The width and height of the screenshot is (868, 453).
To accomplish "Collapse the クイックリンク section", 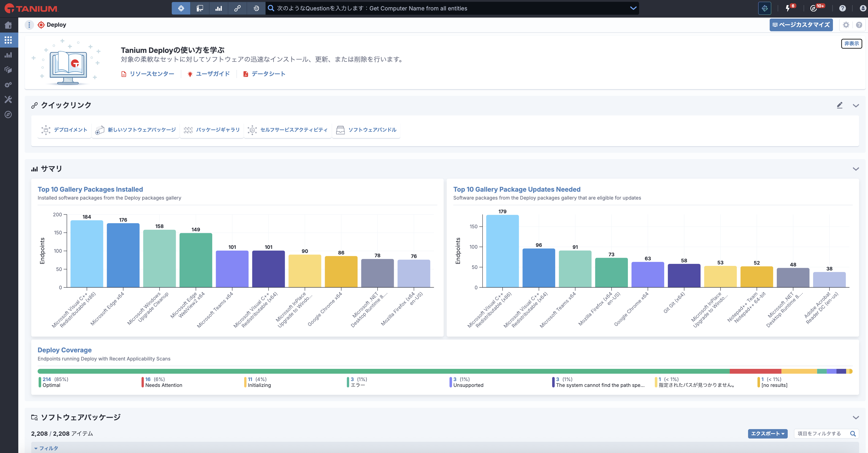I will [x=856, y=105].
